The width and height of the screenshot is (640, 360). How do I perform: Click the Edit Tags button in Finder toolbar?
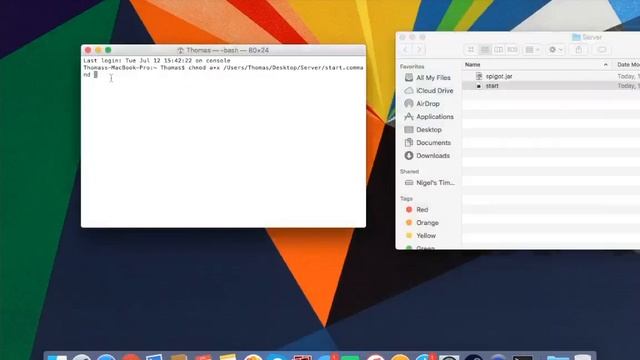pyautogui.click(x=602, y=50)
